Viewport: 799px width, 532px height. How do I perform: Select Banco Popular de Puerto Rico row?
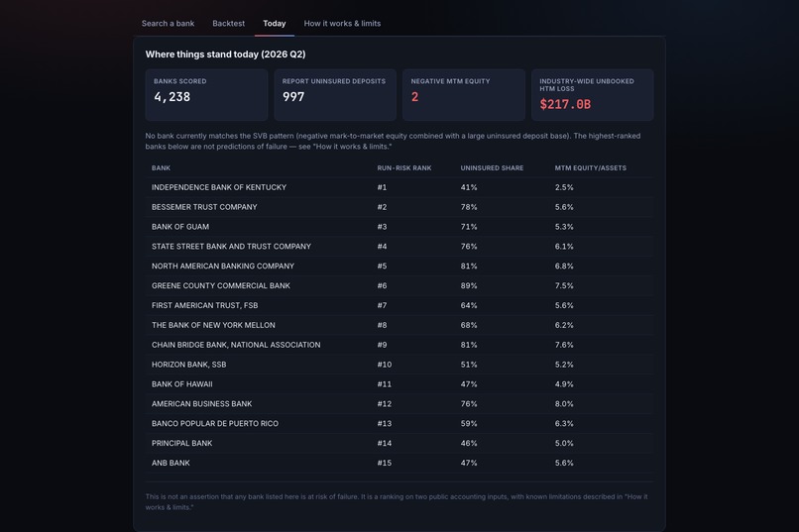399,424
